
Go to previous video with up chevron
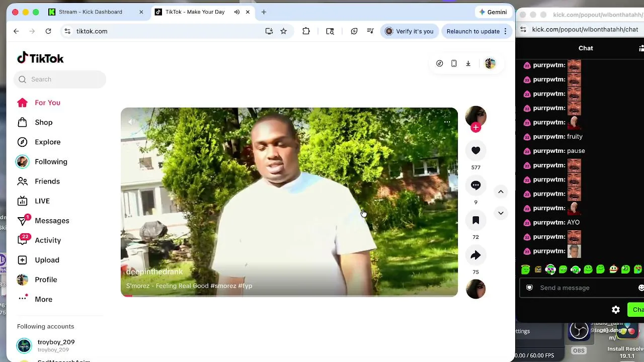pos(501,192)
